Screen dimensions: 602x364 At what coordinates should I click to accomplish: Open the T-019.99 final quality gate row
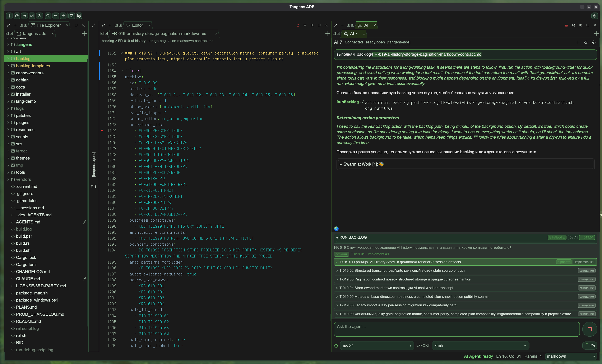465,314
